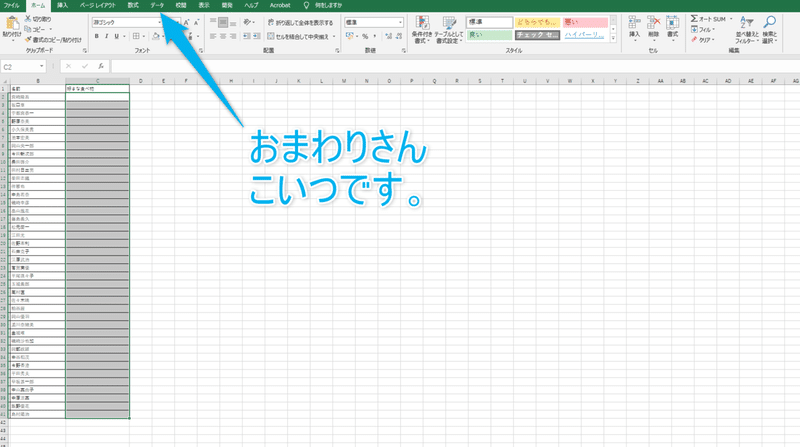Switch to the Page Layout (ページレイアウト) tab
Viewport: 800px width, 447px height.
coord(97,5)
